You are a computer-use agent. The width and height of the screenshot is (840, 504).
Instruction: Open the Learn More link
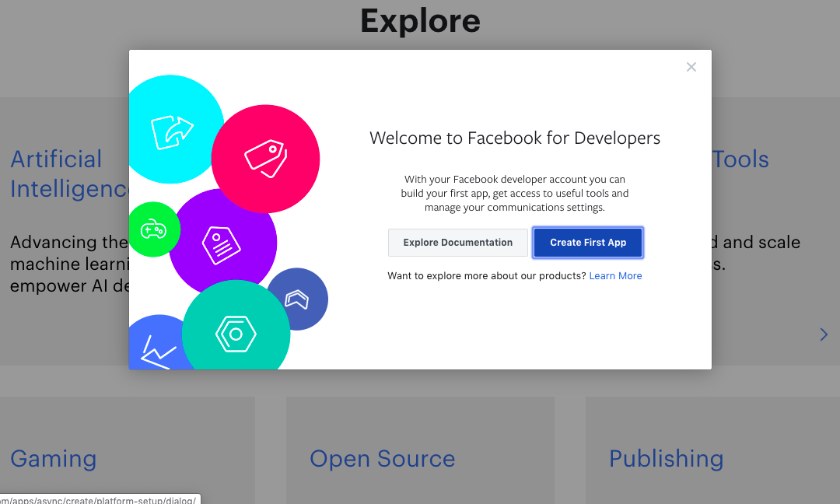615,276
